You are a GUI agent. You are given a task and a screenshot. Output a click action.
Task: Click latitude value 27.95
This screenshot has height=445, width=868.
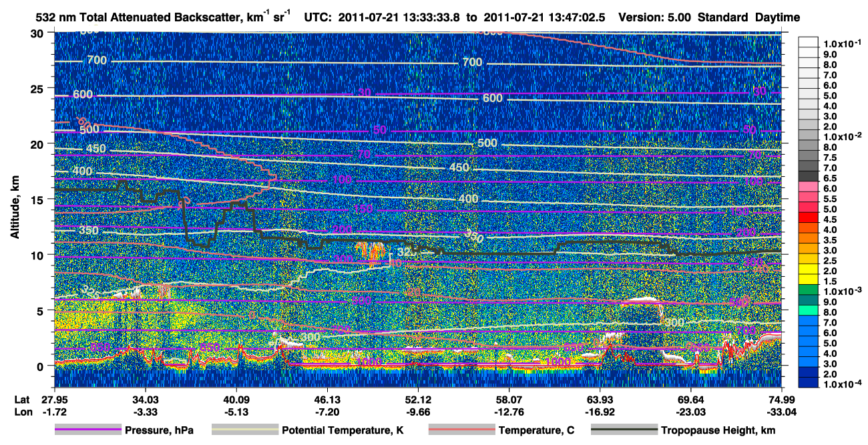point(54,399)
